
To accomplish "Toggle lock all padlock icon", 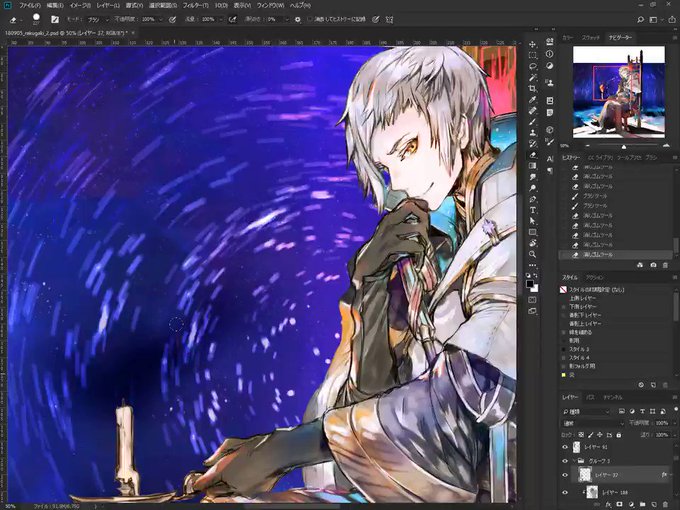I will [619, 435].
